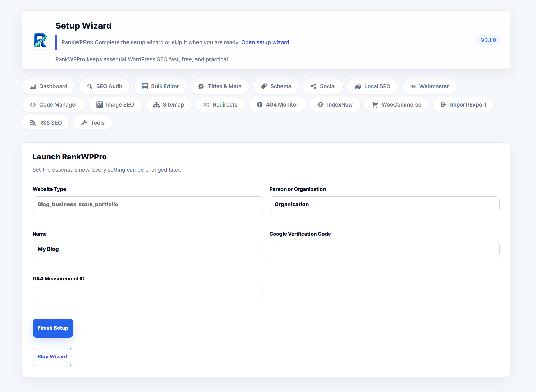
Task: Click the SEO Audit magnifier icon
Action: tap(90, 86)
